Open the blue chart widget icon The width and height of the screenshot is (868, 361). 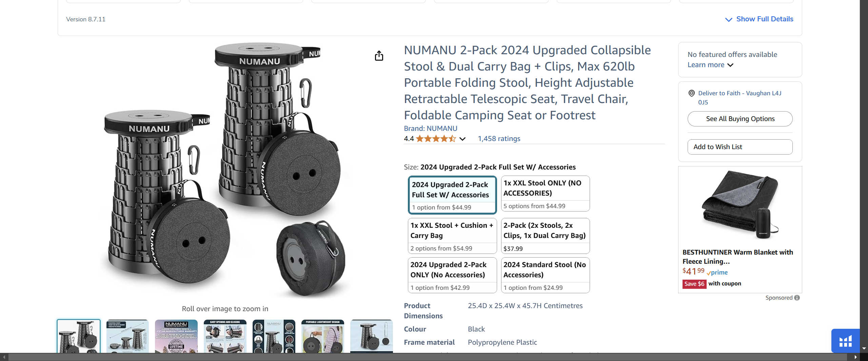pos(845,341)
